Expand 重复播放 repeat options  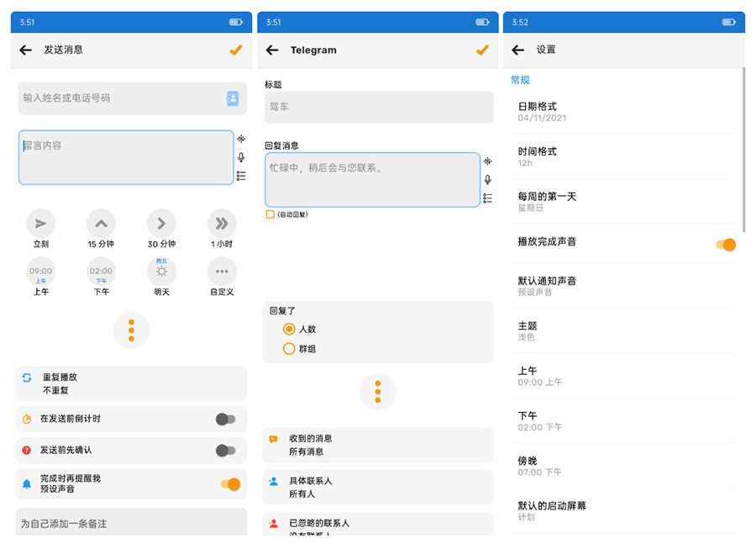pos(131,383)
